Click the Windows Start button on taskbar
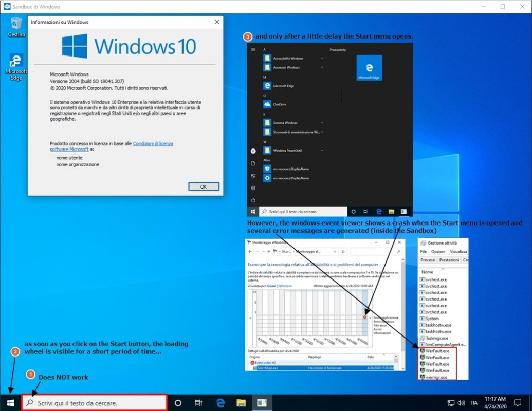The image size is (532, 411). coord(10,402)
